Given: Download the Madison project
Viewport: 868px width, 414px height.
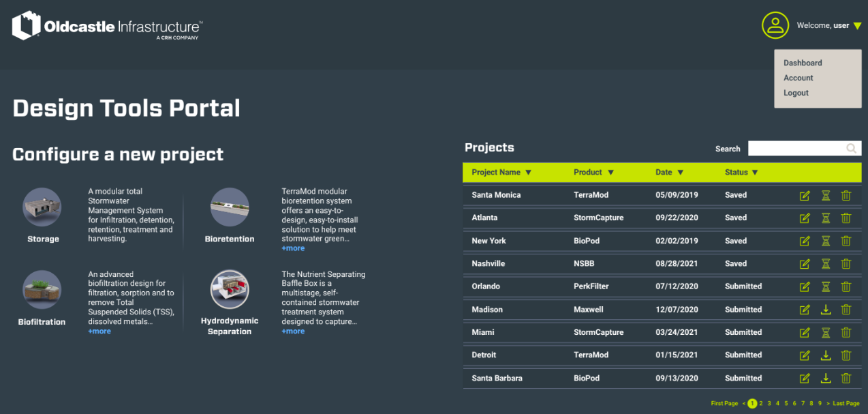Looking at the screenshot, I should [x=826, y=310].
